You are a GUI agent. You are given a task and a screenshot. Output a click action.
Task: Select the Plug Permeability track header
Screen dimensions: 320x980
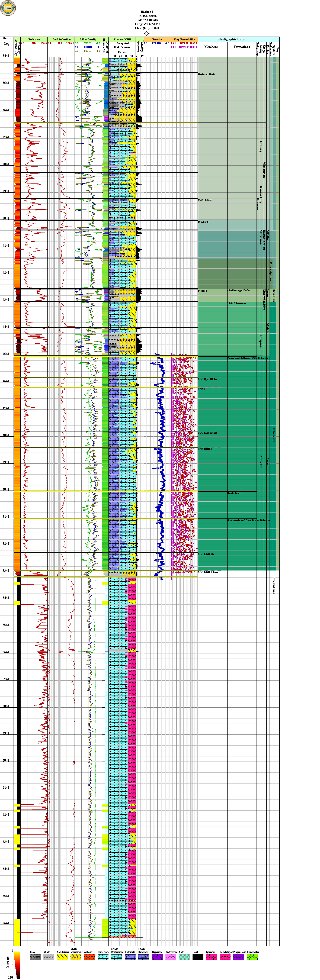point(184,40)
